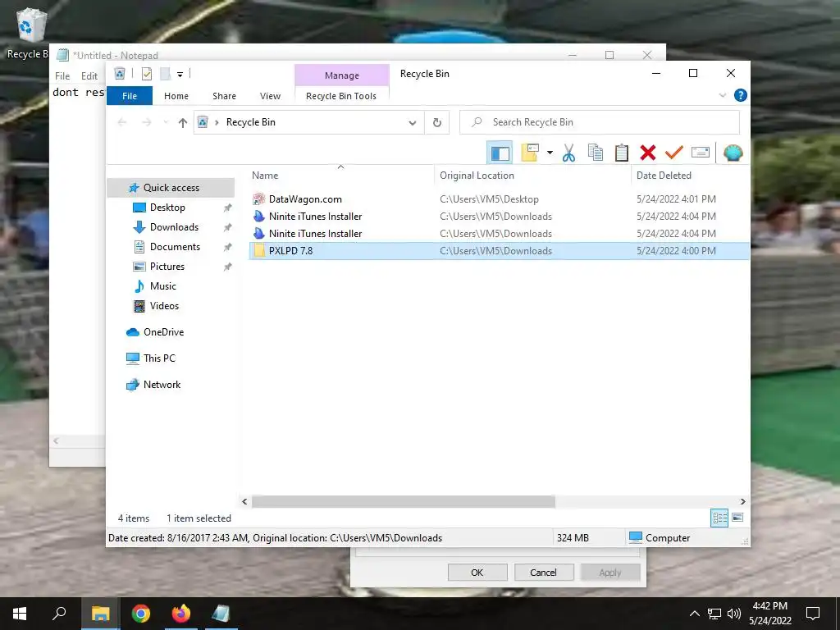Click the Cut scissors icon in the toolbar
The image size is (840, 630).
568,153
